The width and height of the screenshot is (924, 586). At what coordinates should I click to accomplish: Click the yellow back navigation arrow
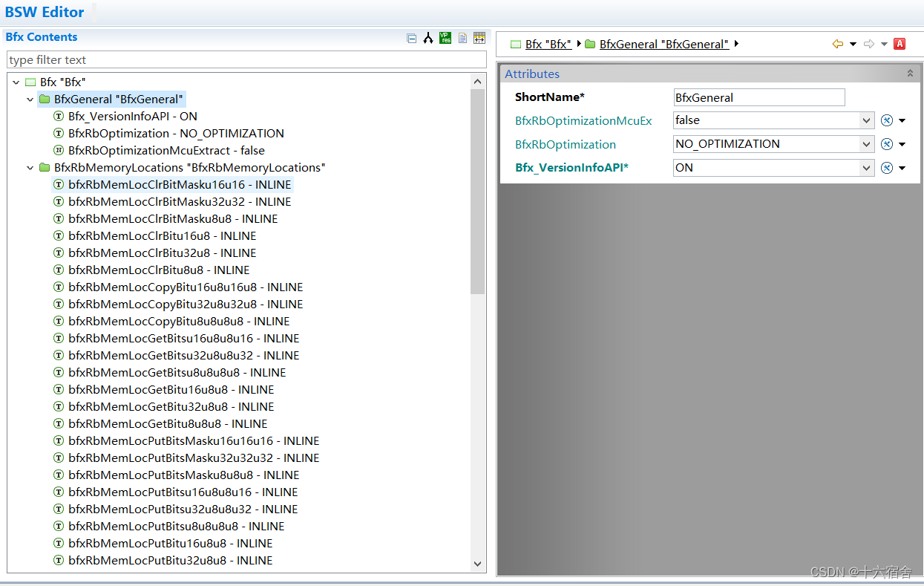838,45
